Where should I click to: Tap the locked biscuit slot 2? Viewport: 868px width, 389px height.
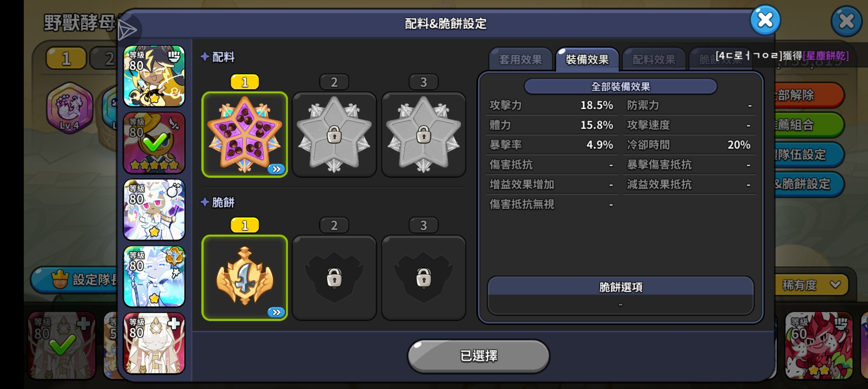pos(334,278)
